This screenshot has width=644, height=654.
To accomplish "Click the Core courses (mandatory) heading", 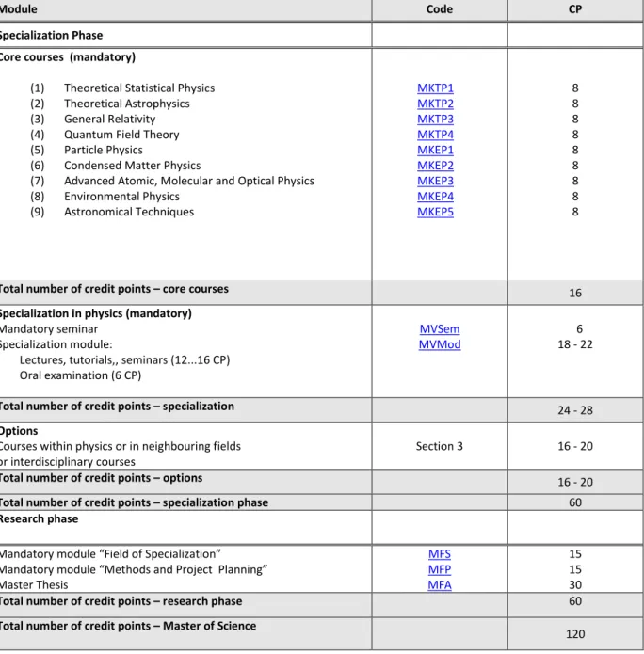I will click(x=68, y=56).
